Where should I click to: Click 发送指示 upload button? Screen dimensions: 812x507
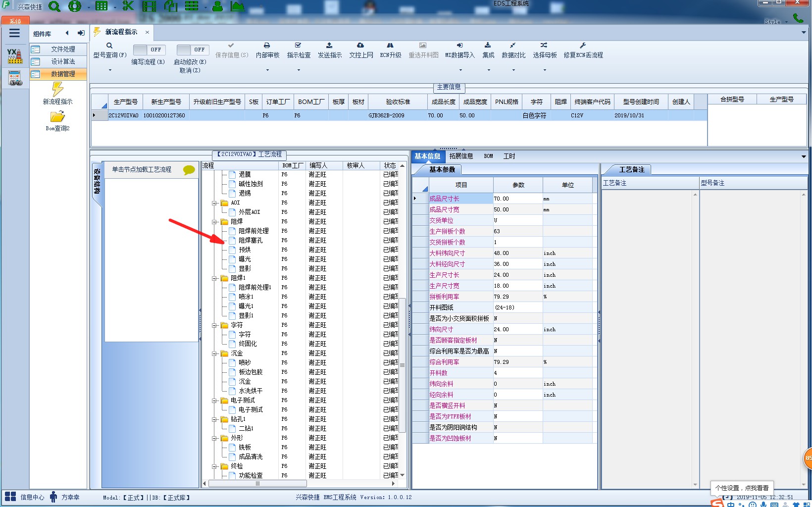(x=330, y=50)
